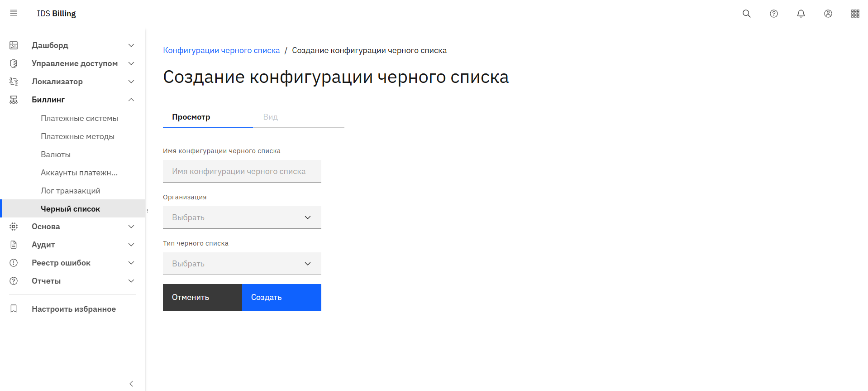The width and height of the screenshot is (868, 391).
Task: Click the search magnifier icon
Action: coord(746,14)
